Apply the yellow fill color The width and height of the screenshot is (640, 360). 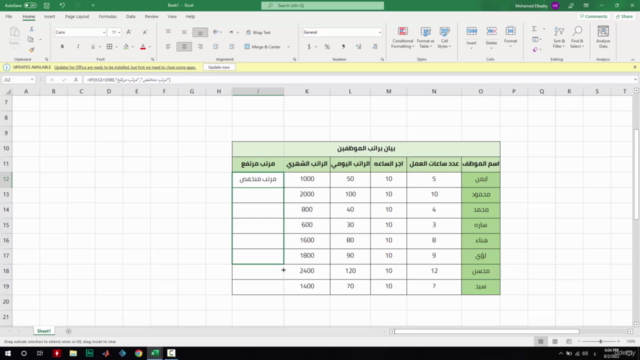(x=126, y=47)
